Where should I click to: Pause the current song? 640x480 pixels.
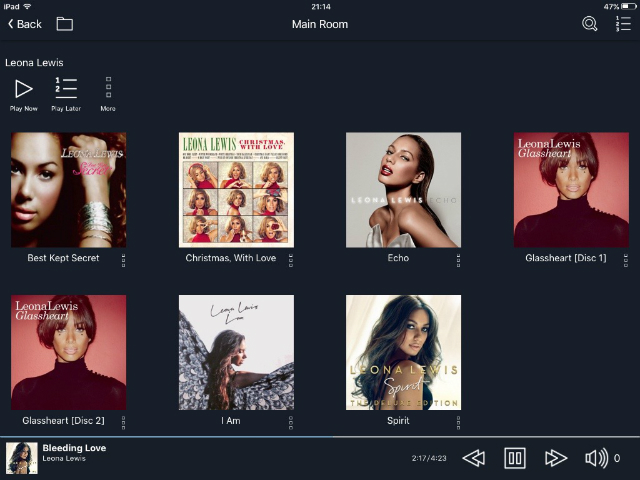coord(515,458)
